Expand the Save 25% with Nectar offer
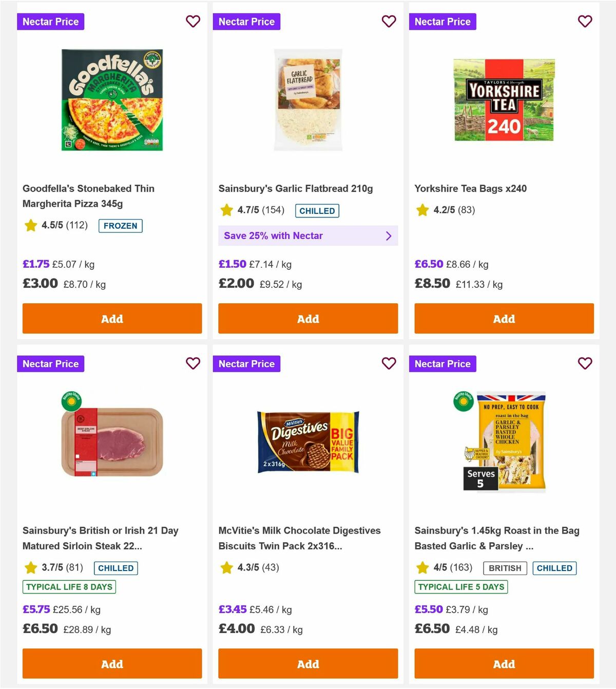616x689 pixels. [x=307, y=235]
